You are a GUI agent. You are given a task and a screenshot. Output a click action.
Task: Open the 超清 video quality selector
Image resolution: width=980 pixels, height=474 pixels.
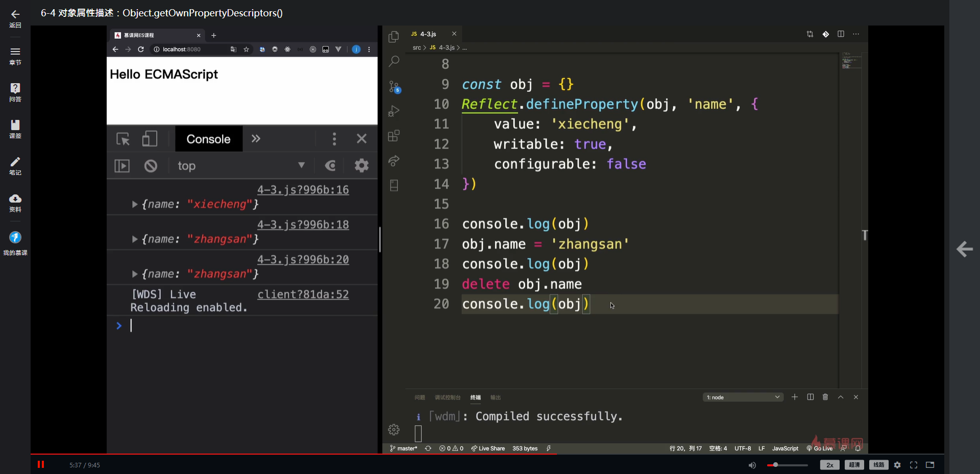(x=854, y=465)
